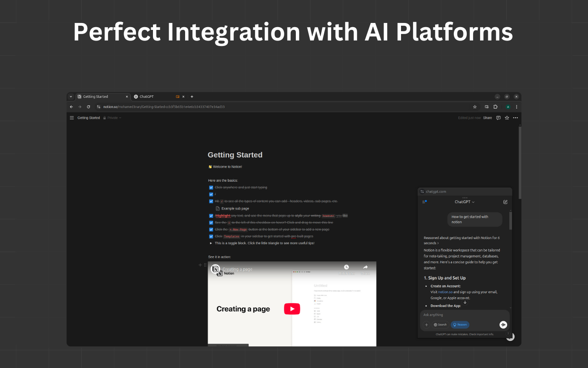588x368 pixels.
Task: Expand the toggle block triangle
Action: tap(211, 243)
